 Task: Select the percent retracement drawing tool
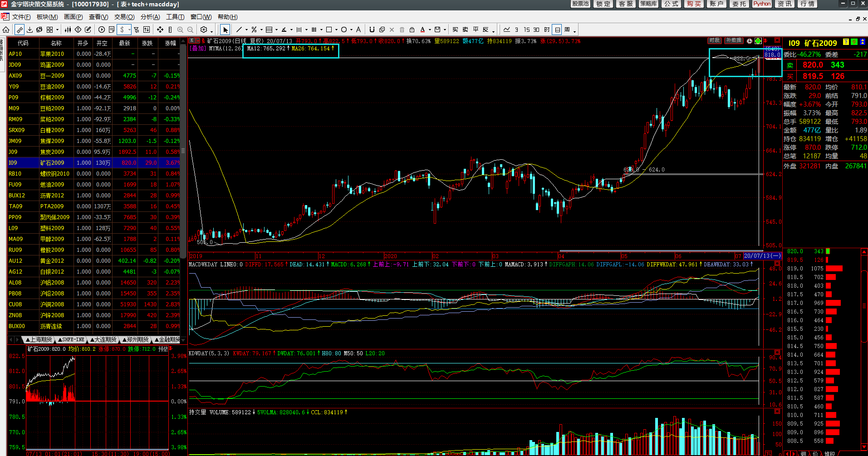(x=254, y=29)
